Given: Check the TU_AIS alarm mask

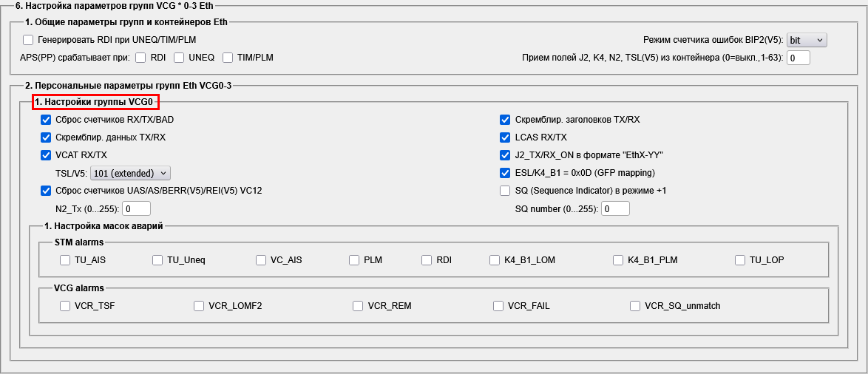Looking at the screenshot, I should coord(65,260).
